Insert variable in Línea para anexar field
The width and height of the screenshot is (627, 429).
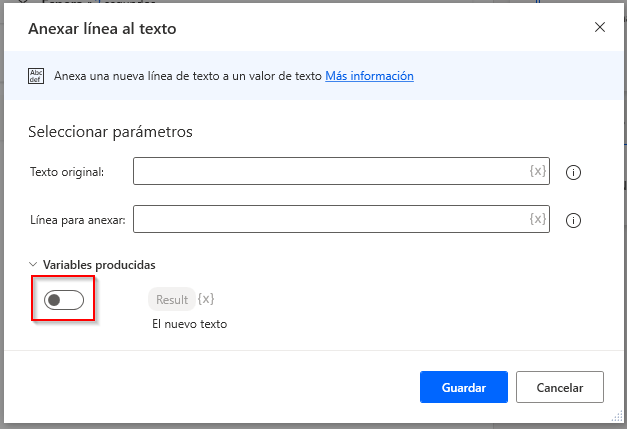tap(538, 219)
